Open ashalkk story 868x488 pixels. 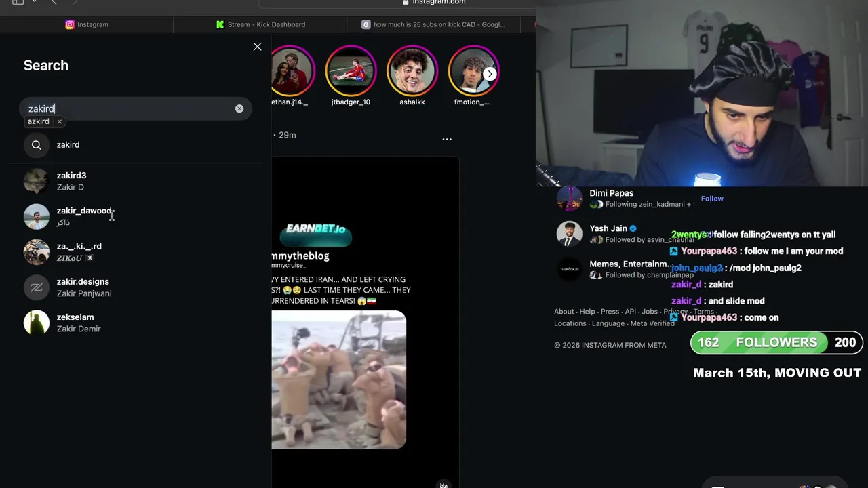[x=412, y=71]
